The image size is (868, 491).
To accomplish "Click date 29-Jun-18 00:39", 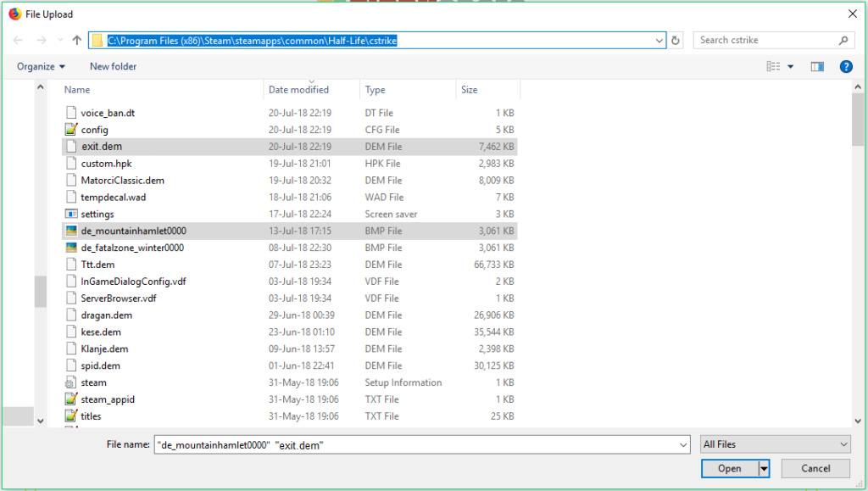I will click(x=302, y=315).
